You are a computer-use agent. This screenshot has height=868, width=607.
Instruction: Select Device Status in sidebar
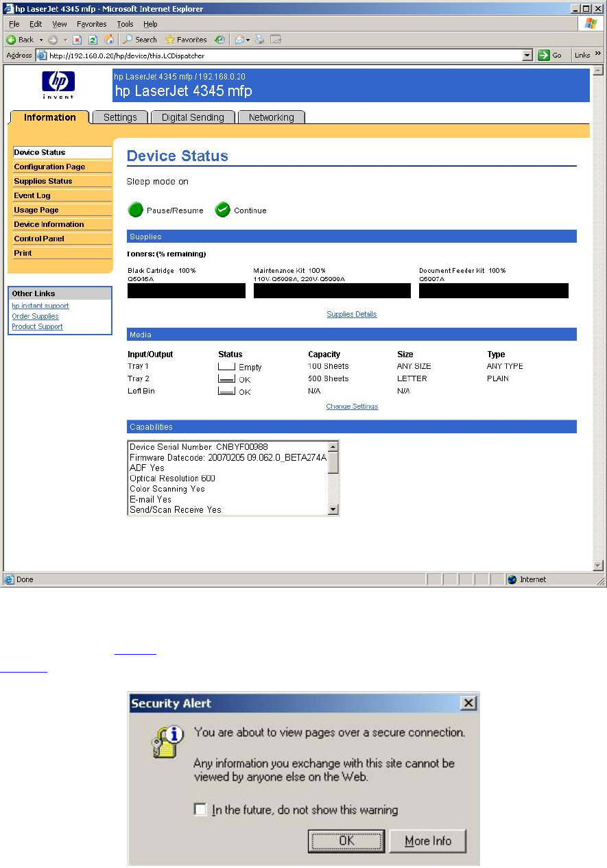point(62,152)
